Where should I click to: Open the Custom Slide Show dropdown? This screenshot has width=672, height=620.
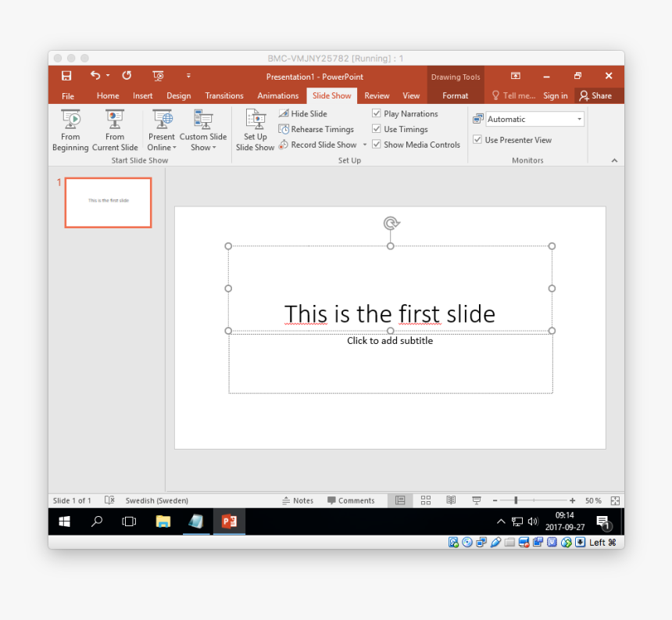pos(203,147)
